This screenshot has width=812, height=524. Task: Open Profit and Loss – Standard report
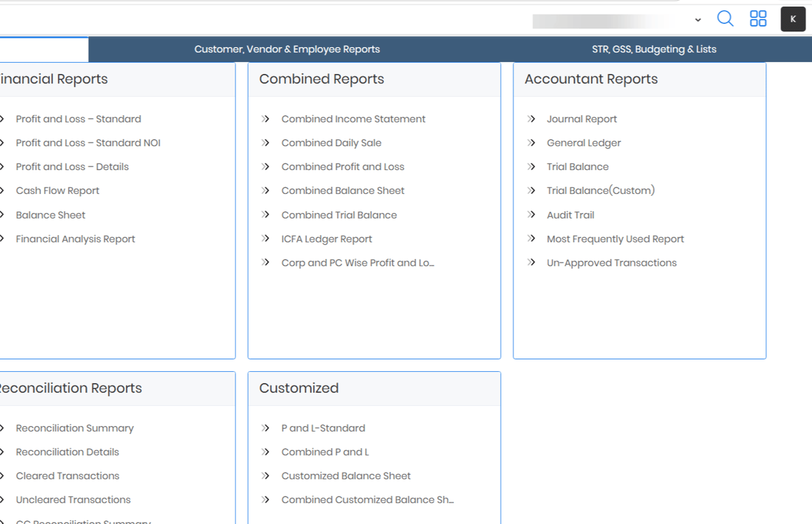pos(79,119)
